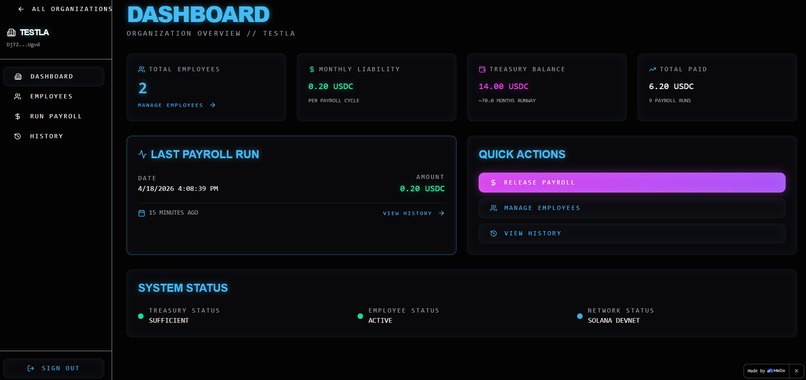Viewport: 806px width, 380px height.
Task: Click the clock icon on Quick Actions View History
Action: pyautogui.click(x=493, y=233)
